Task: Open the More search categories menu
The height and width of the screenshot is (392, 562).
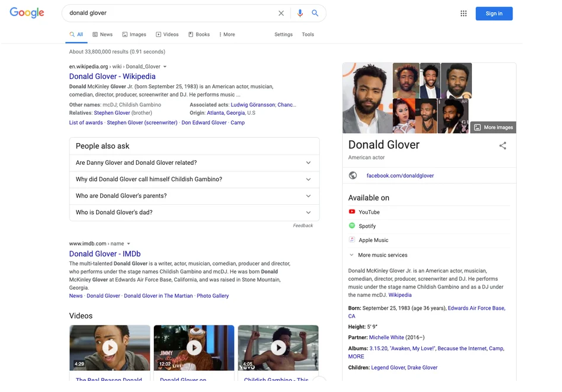Action: (x=227, y=34)
